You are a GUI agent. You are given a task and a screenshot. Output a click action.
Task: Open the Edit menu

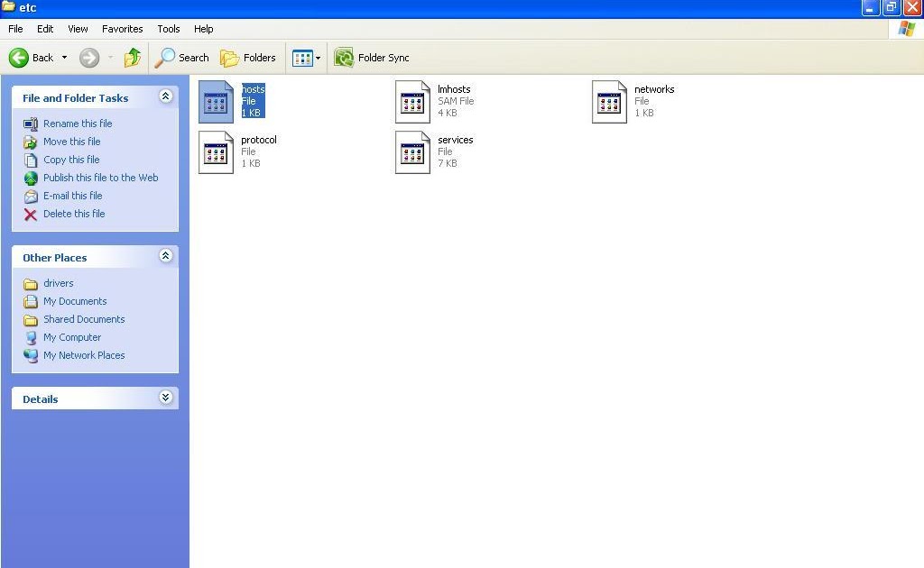click(45, 29)
